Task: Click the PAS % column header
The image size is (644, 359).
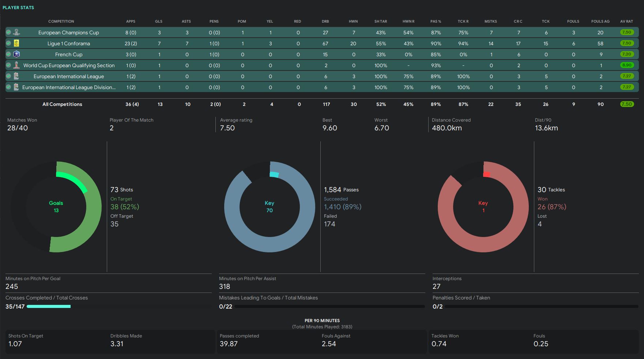Action: click(x=436, y=22)
